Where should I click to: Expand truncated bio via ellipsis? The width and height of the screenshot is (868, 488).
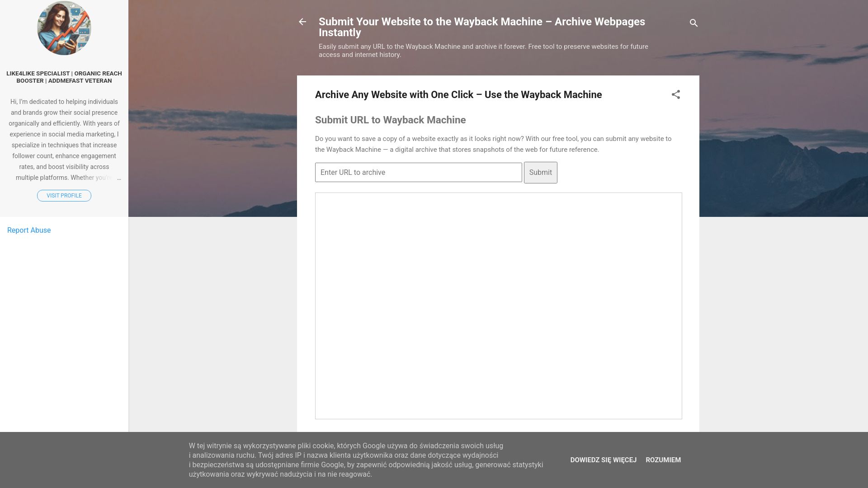point(118,178)
